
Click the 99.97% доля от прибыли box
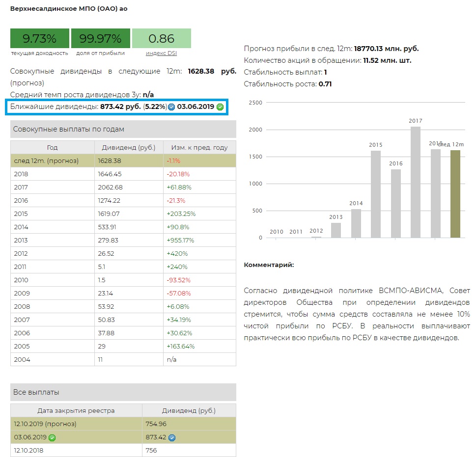point(100,38)
